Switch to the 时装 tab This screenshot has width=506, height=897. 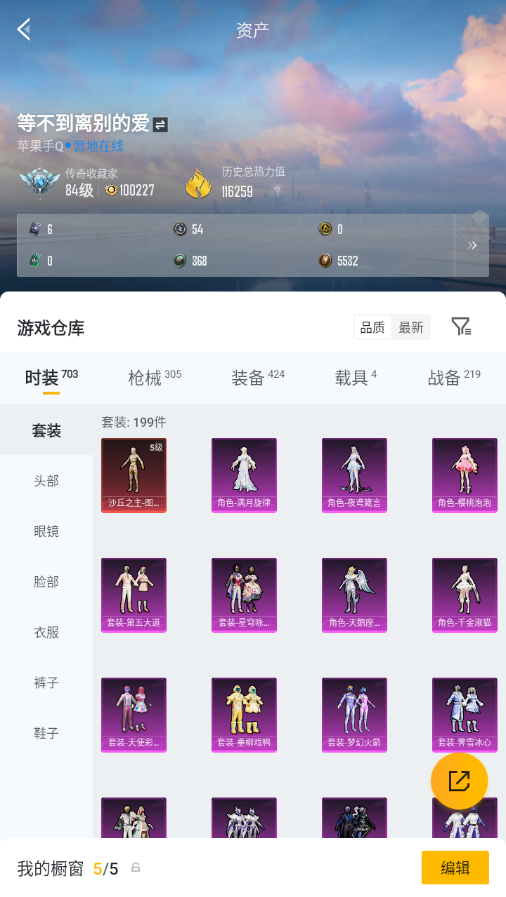51,378
